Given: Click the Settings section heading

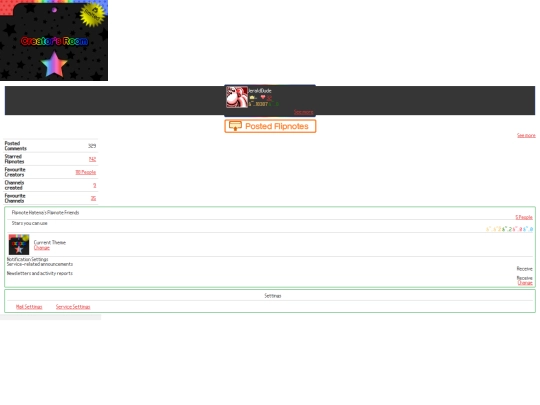Looking at the screenshot, I should point(273,296).
